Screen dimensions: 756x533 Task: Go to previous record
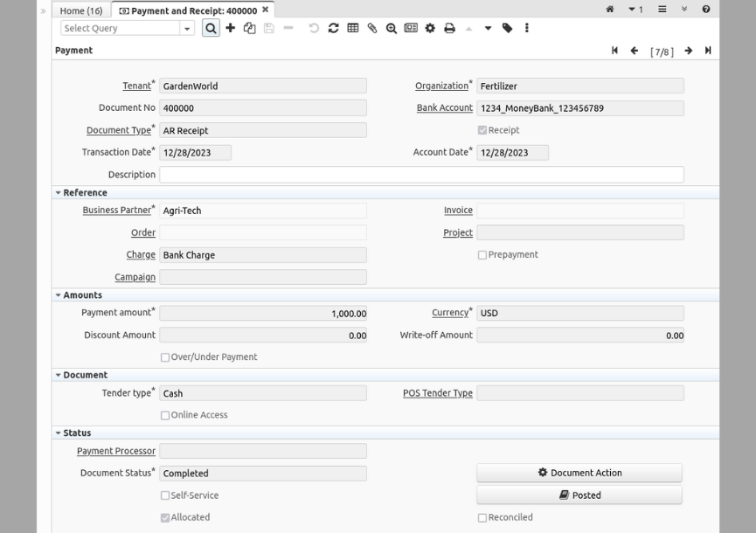coord(634,50)
